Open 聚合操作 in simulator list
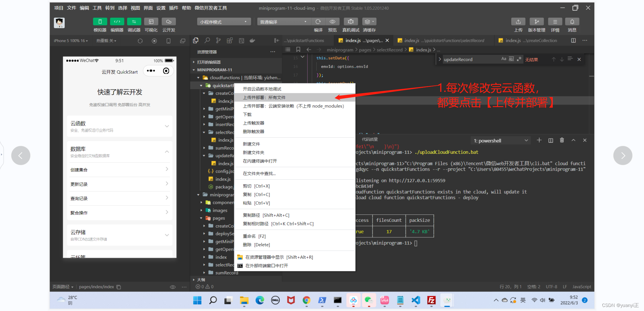Viewport: 644px width, 311px height. (x=120, y=213)
